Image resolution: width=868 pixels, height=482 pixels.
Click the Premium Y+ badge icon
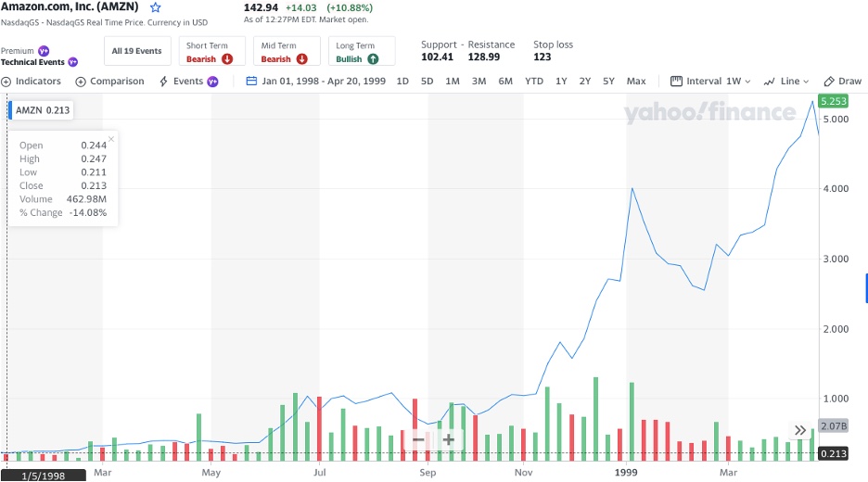[x=44, y=51]
